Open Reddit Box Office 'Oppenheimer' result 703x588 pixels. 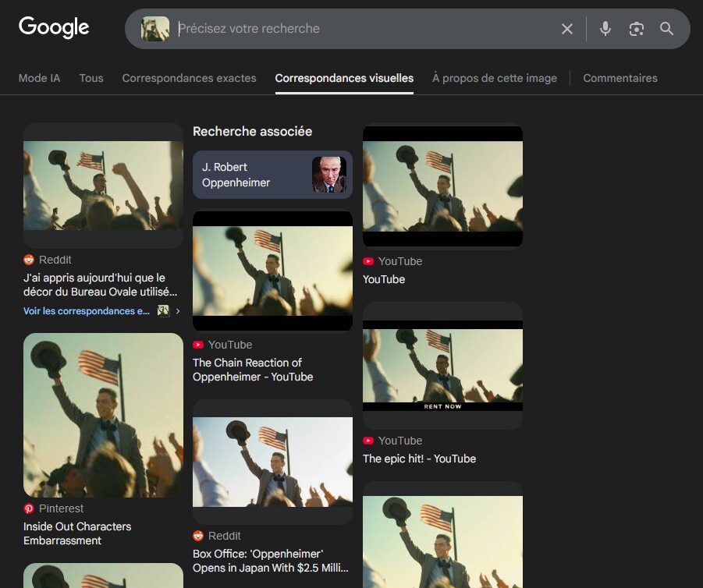point(270,561)
